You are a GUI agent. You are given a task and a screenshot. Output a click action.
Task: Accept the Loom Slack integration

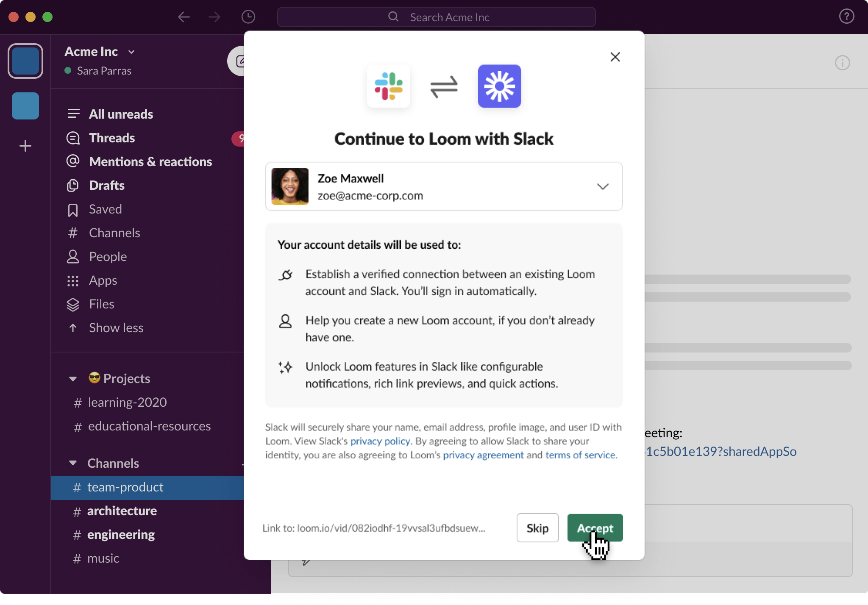594,527
